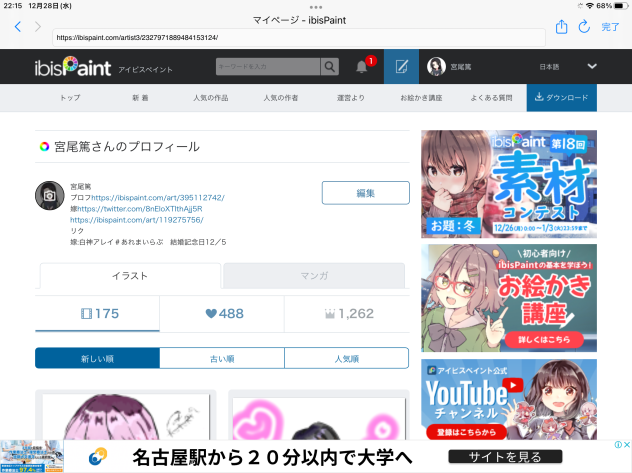This screenshot has width=632, height=473.
Task: Open the 人気の作品 menu item
Action: (211, 98)
